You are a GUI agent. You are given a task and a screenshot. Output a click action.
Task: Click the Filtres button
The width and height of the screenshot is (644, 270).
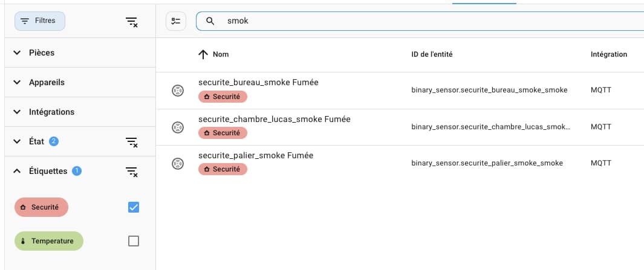[40, 21]
